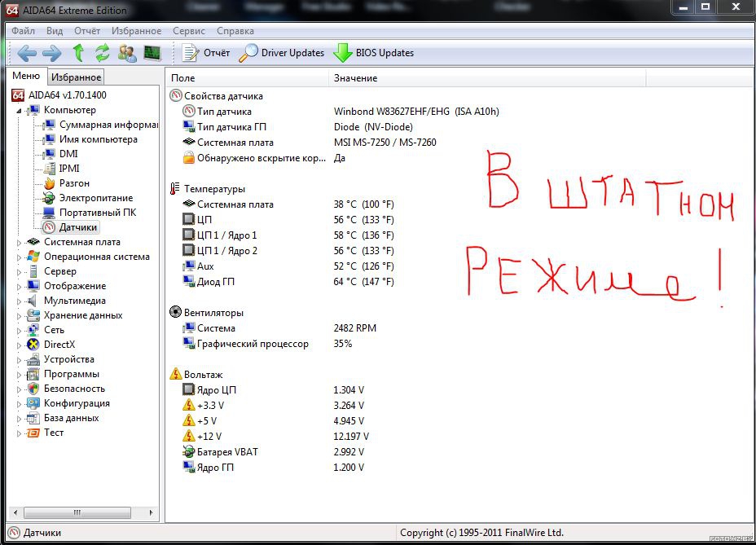Expand the Мультимедиа tree node
The image size is (756, 545).
(x=20, y=301)
